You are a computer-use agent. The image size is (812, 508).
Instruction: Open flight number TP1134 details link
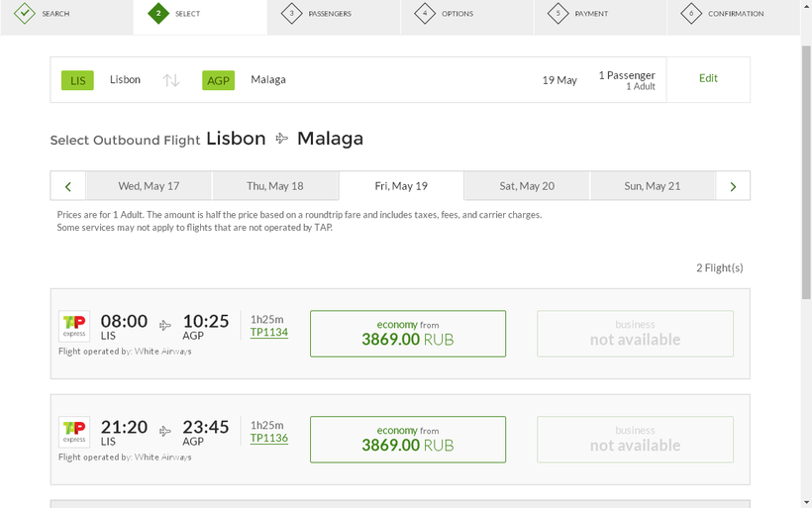point(269,333)
